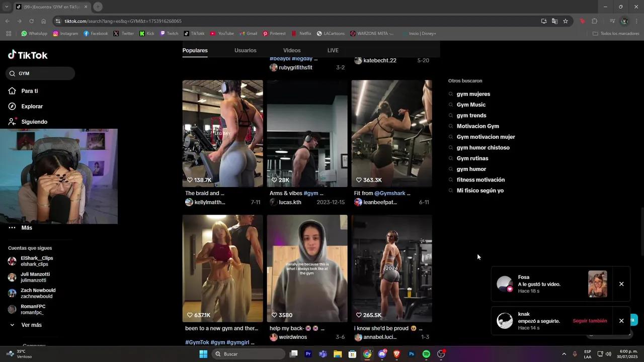Screen dimensions: 644x362
Task: Open annabel.luci video with 265.5K likes
Action: pos(391,268)
